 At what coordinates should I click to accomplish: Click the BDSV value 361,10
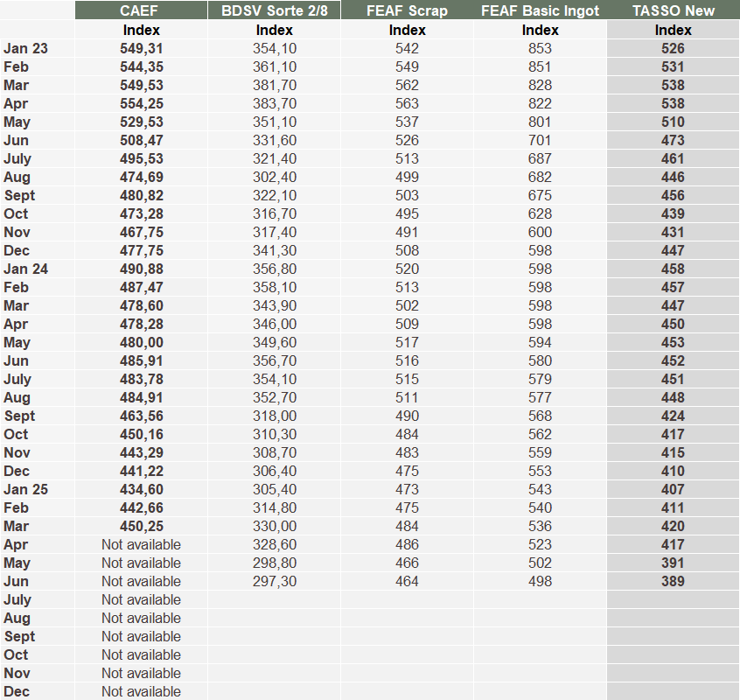tap(274, 67)
